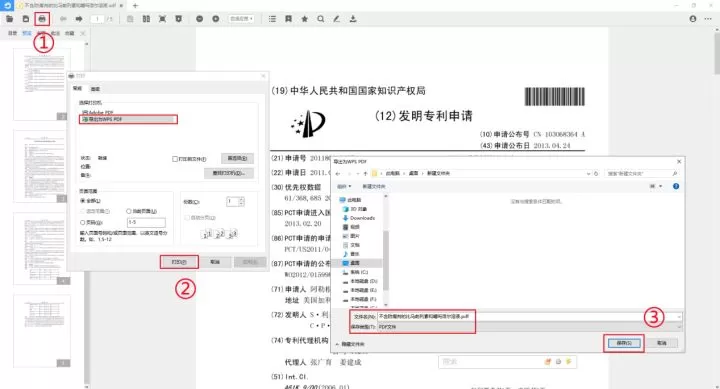Click the download icon in toolbar
This screenshot has height=389, width=720.
(353, 19)
